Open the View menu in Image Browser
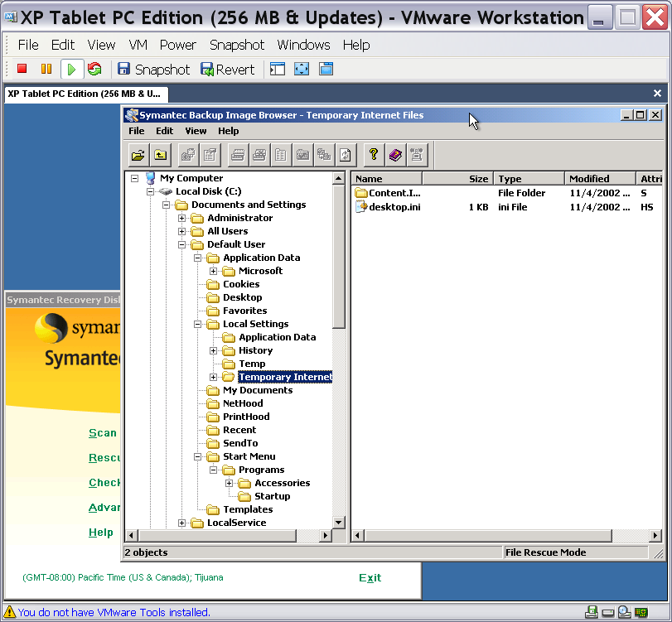 pyautogui.click(x=196, y=131)
